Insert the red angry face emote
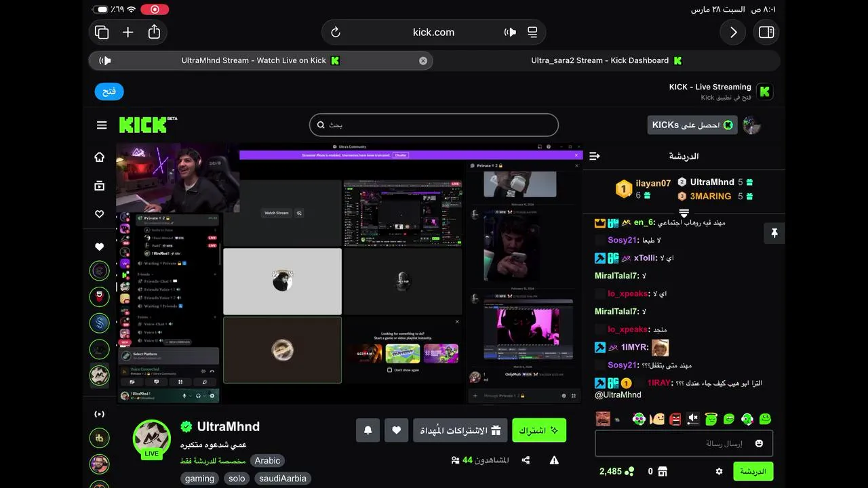This screenshot has height=488, width=868. [x=675, y=419]
